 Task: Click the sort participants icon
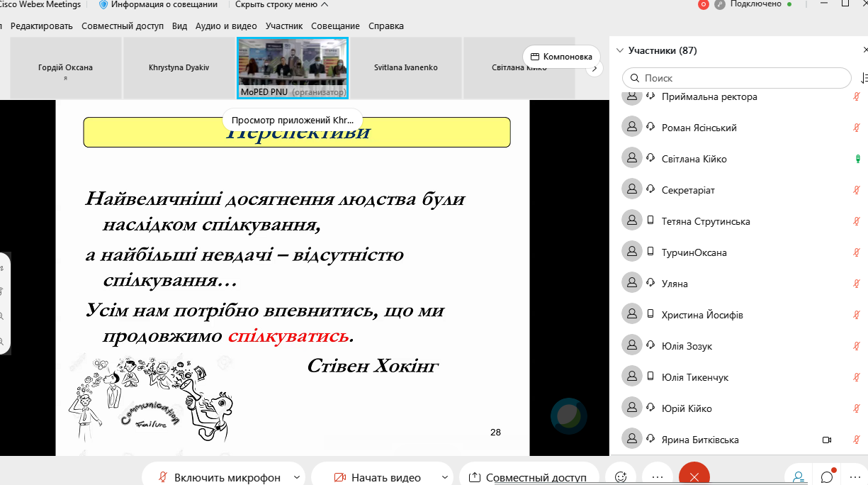(864, 77)
